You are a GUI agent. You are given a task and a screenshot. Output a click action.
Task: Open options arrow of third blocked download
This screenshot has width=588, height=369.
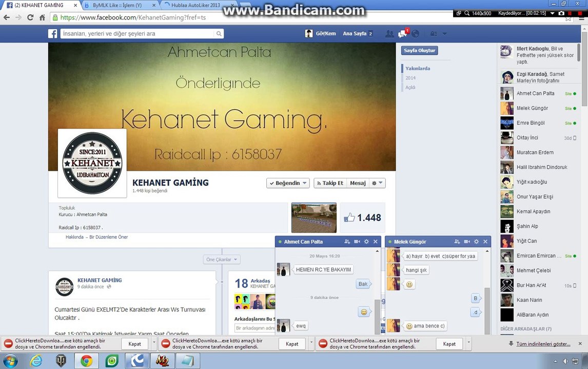point(468,343)
